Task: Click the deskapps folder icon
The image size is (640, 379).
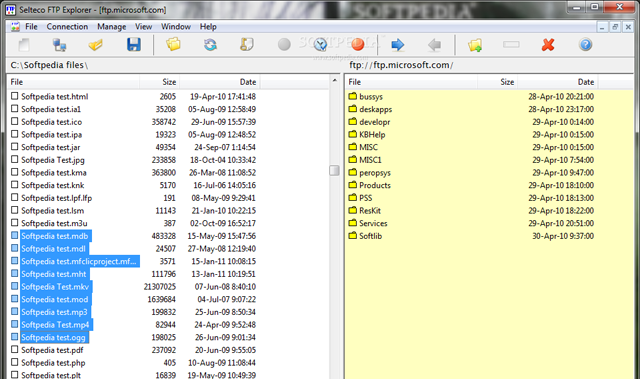Action: pyautogui.click(x=353, y=109)
